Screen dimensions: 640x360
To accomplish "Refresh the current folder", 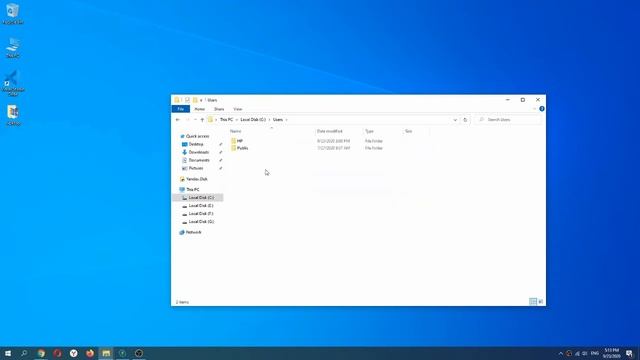I will click(x=465, y=120).
